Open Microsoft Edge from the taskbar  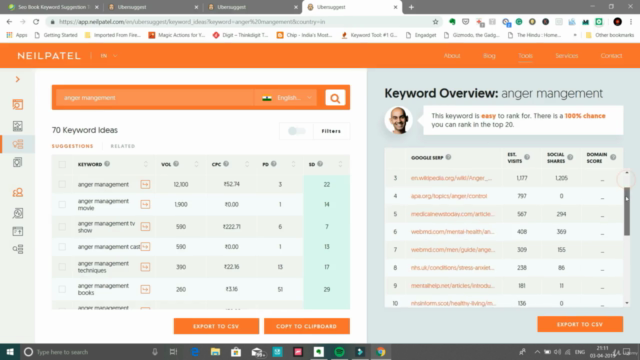coord(195,351)
